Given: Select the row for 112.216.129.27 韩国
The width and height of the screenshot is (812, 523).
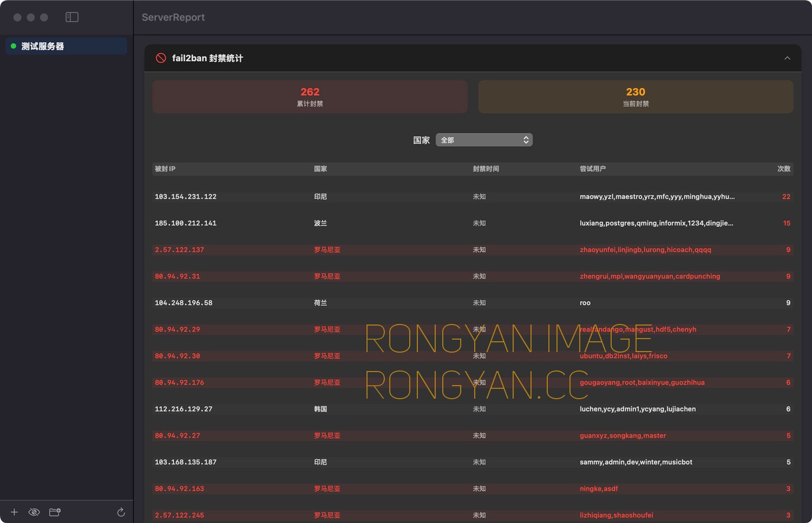Looking at the screenshot, I should point(473,409).
